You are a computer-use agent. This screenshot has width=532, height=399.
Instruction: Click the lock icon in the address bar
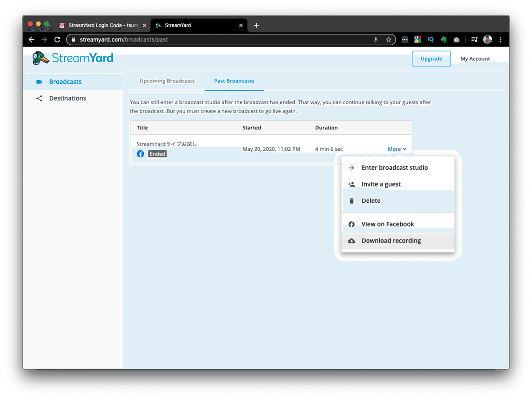pyautogui.click(x=74, y=39)
